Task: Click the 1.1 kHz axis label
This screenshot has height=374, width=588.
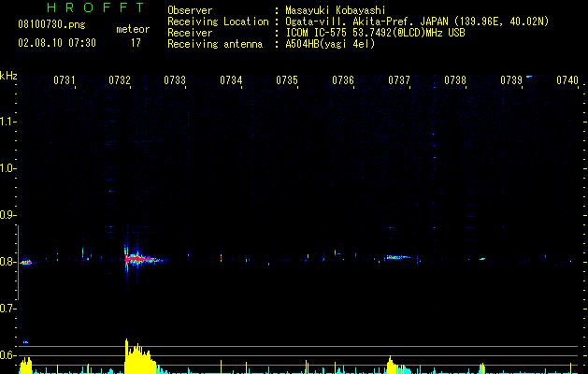Action: pos(7,122)
